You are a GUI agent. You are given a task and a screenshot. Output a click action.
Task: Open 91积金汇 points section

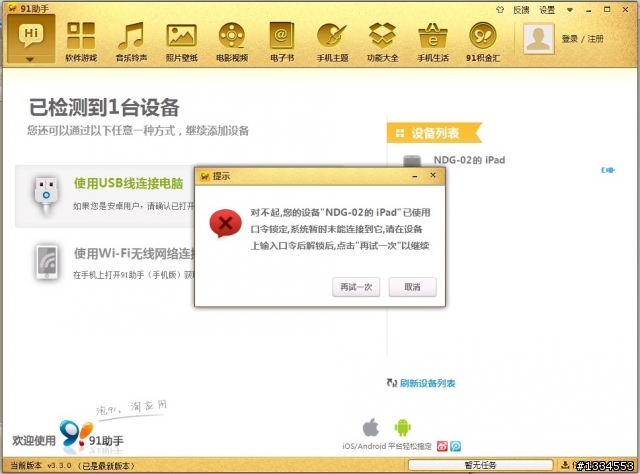pos(483,42)
